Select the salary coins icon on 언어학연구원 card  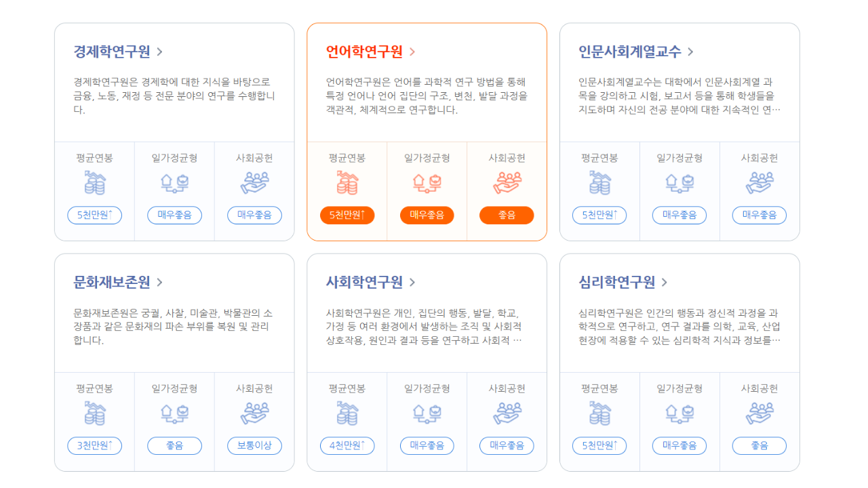pos(347,182)
